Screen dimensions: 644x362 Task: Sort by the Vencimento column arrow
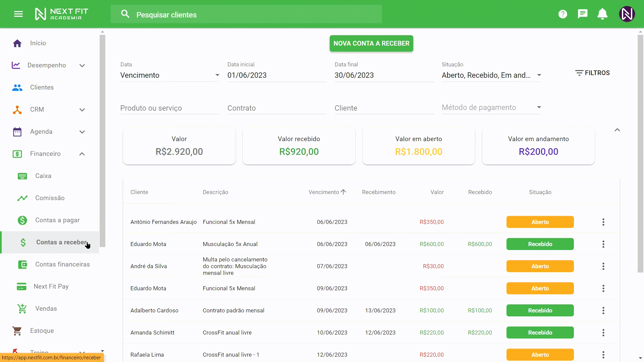pyautogui.click(x=343, y=192)
